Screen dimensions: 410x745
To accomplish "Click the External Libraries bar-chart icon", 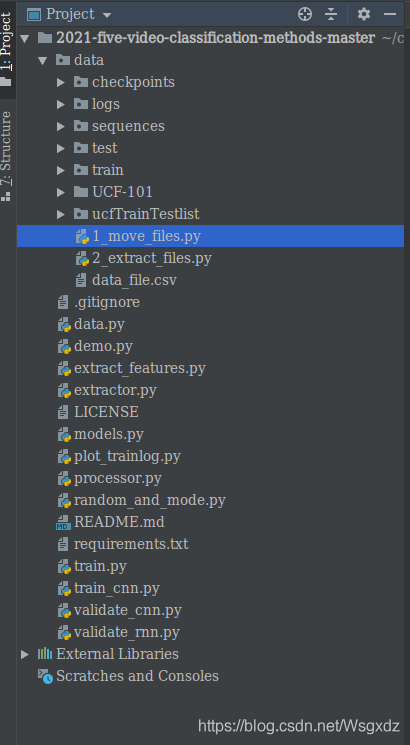I will [x=45, y=654].
